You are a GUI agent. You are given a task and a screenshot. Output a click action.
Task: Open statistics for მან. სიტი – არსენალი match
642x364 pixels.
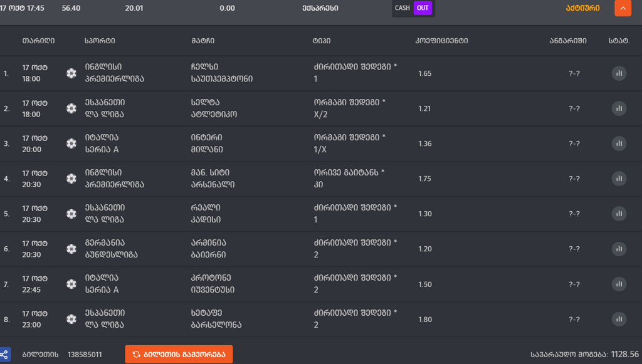pyautogui.click(x=619, y=179)
